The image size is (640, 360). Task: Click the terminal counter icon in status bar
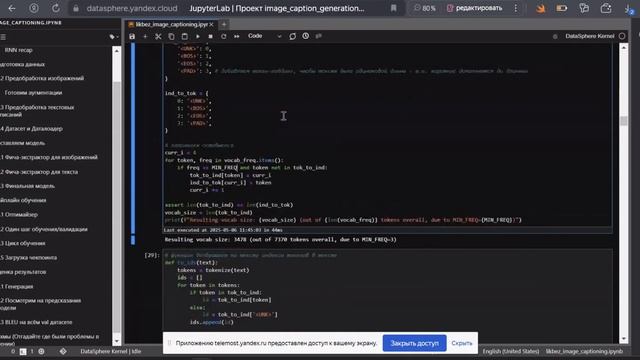23,351
